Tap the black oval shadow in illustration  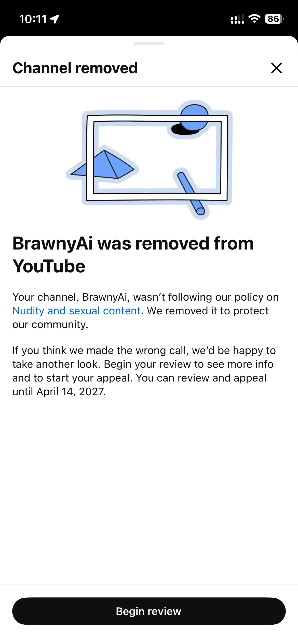pyautogui.click(x=183, y=129)
